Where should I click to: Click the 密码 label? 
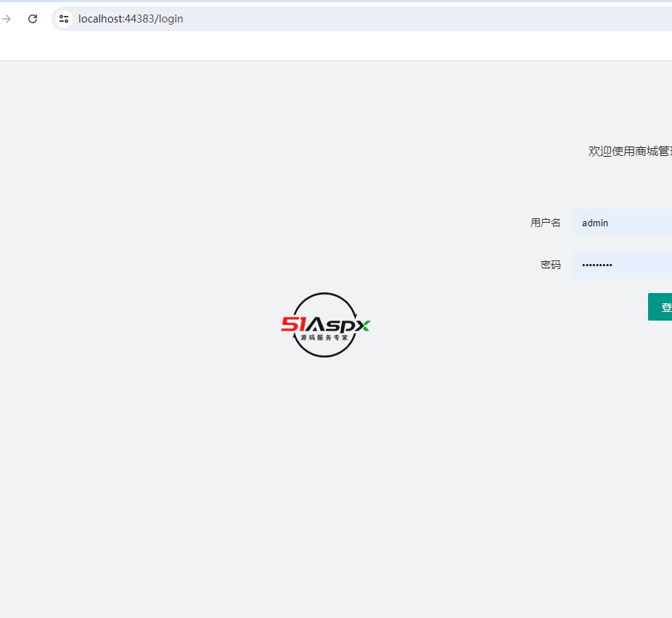point(550,265)
